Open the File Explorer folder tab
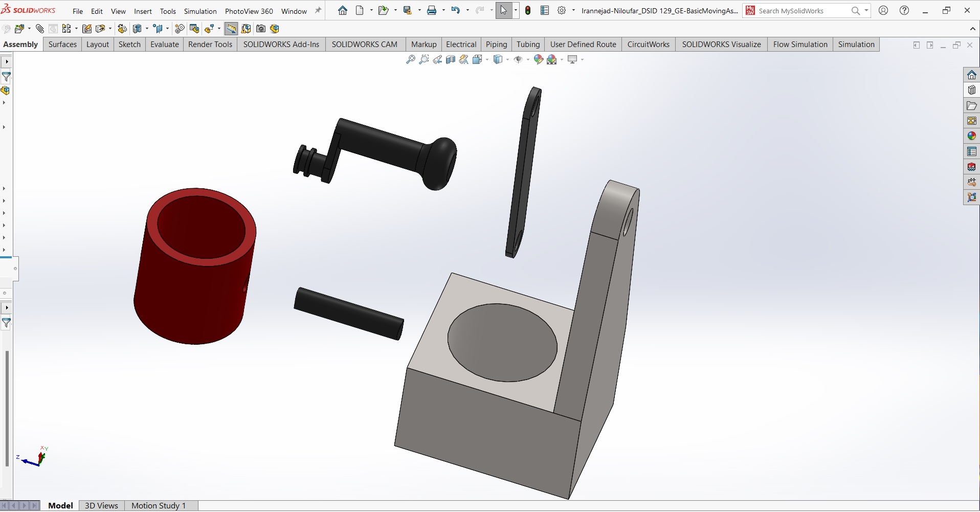 click(971, 106)
